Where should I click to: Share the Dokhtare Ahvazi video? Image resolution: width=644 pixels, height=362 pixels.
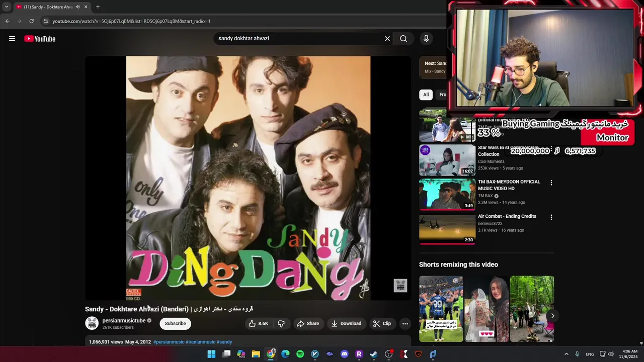point(308,324)
